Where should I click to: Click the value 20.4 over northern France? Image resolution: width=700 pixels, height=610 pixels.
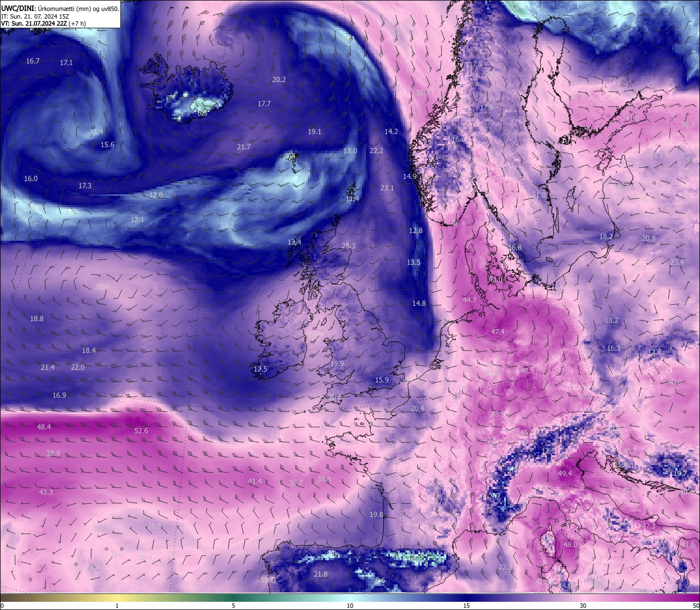pyautogui.click(x=417, y=409)
